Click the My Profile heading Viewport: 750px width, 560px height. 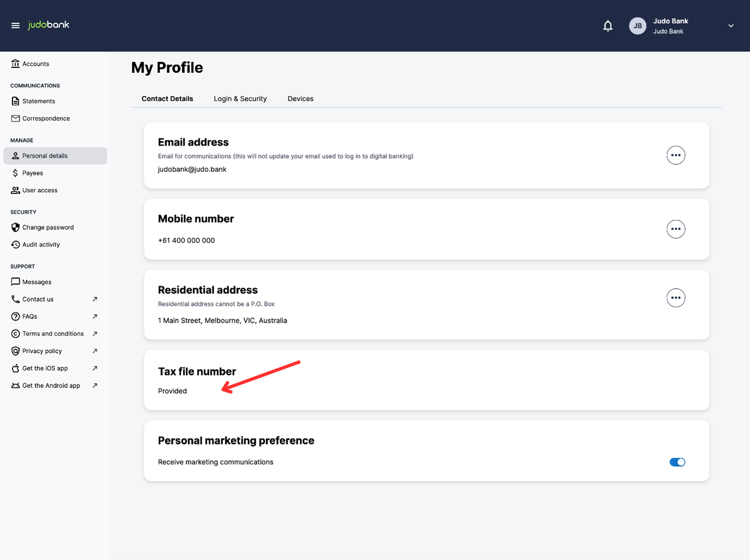click(167, 67)
